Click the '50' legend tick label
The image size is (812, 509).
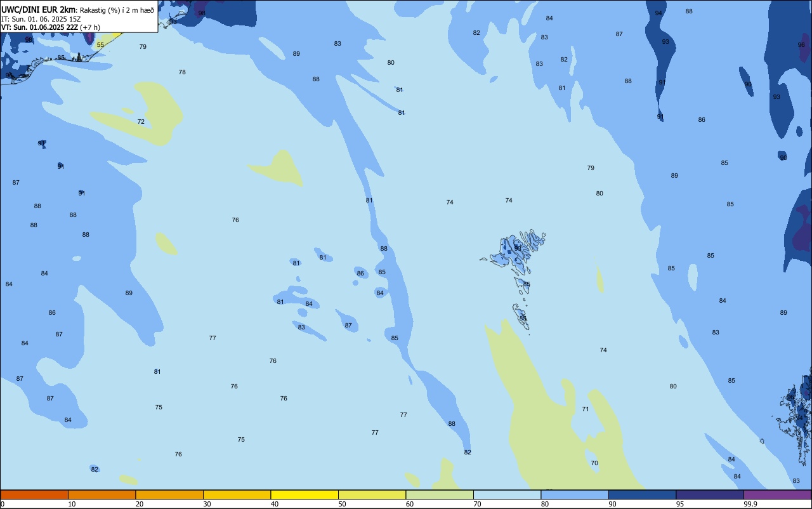343,504
